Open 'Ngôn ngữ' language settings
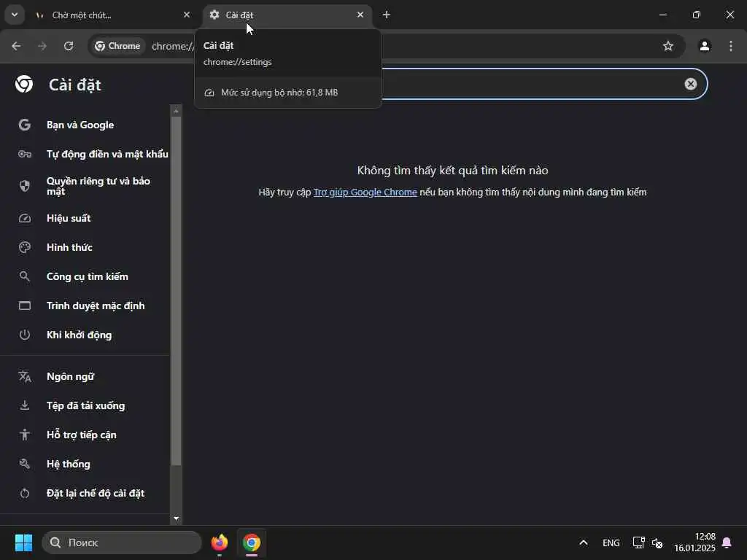This screenshot has height=560, width=747. (x=85, y=377)
